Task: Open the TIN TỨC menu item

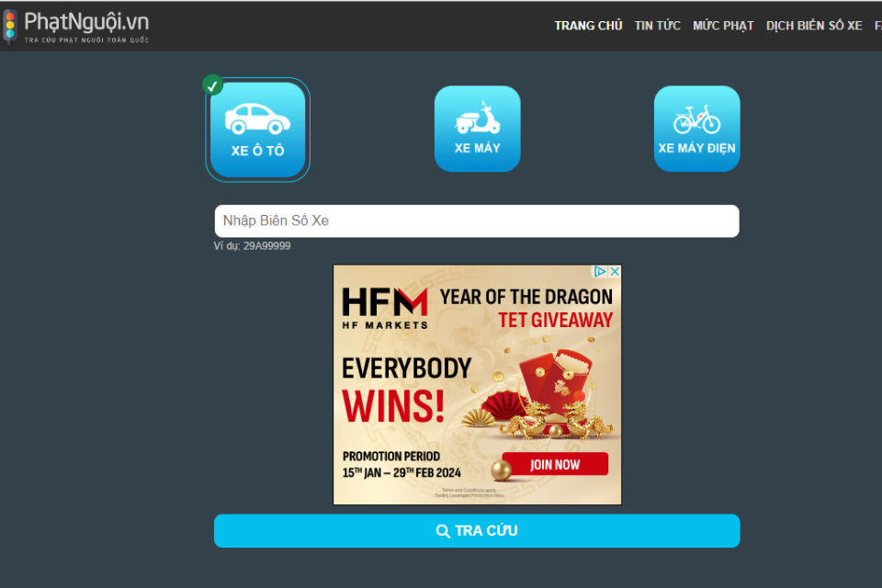Action: (658, 26)
